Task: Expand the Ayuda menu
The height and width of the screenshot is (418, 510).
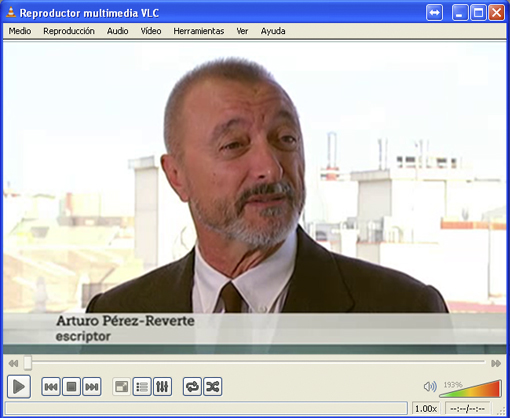Action: click(x=273, y=31)
